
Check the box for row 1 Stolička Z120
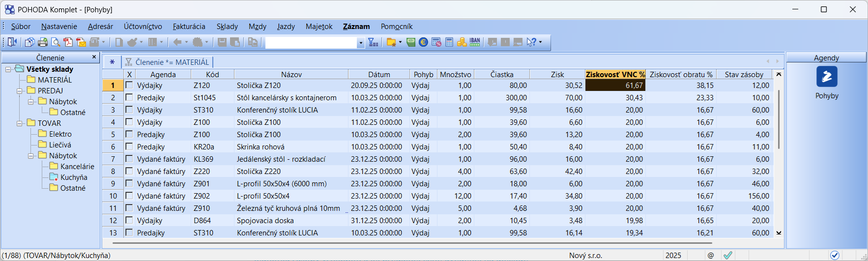point(129,85)
